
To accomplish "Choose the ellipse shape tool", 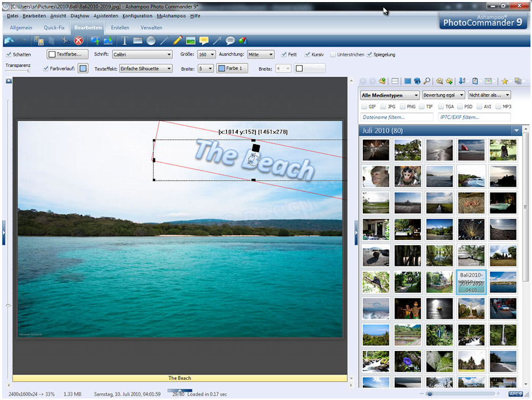I will [151, 40].
